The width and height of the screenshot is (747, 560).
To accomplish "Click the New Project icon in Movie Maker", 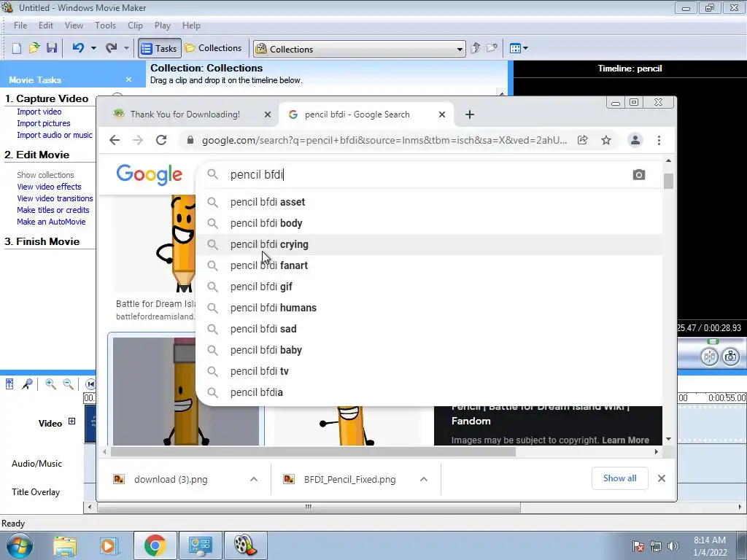I will [x=17, y=48].
